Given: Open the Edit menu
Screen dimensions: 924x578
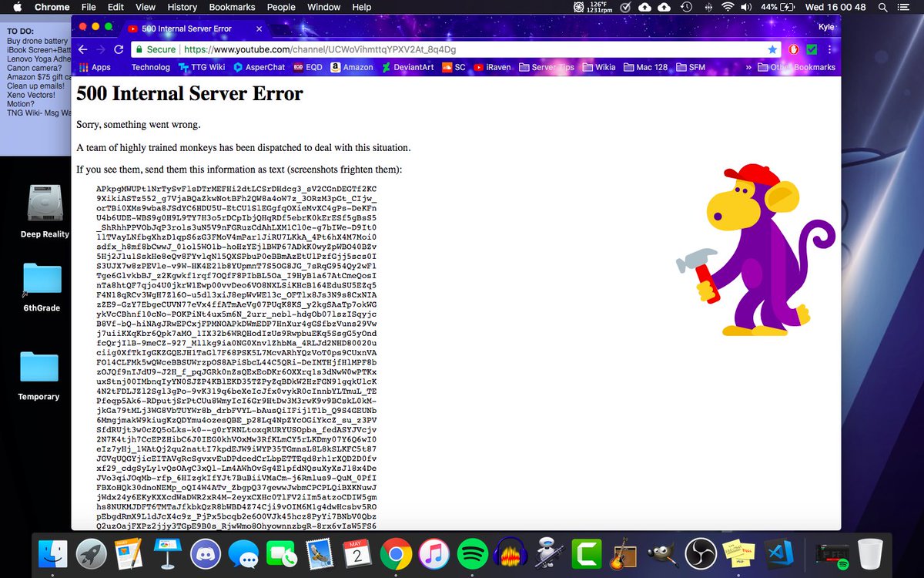Looking at the screenshot, I should [x=115, y=7].
